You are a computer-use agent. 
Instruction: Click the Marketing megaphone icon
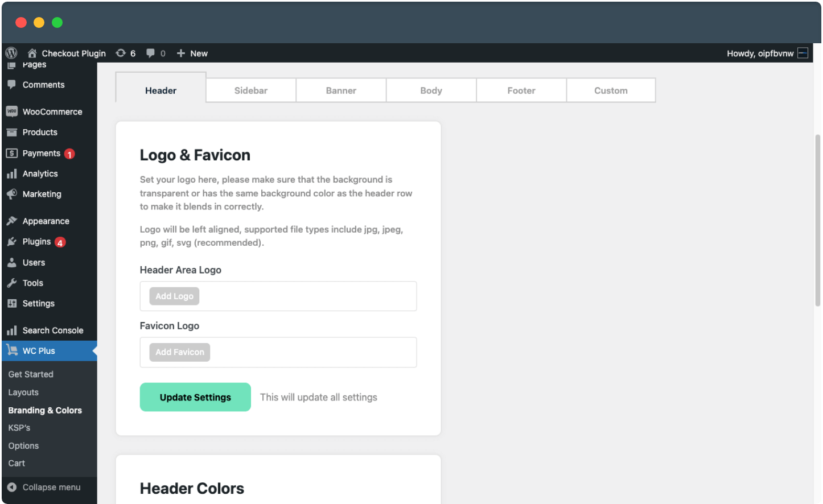(11, 194)
